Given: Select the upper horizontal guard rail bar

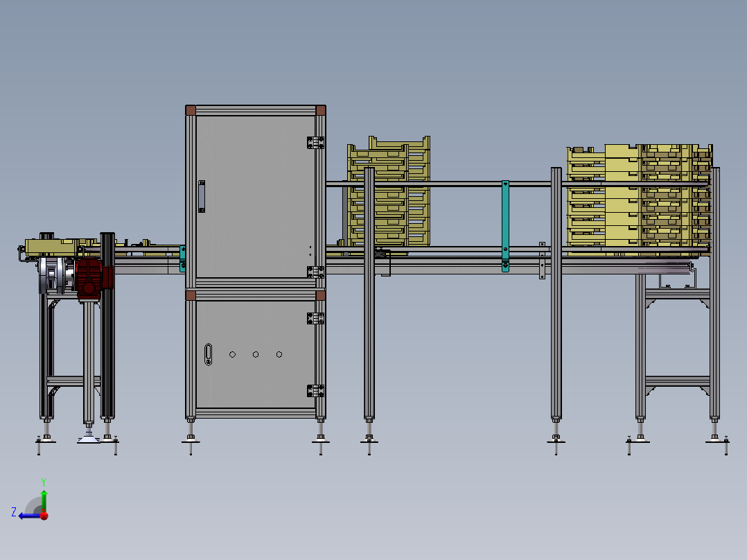Looking at the screenshot, I should coord(517,184).
